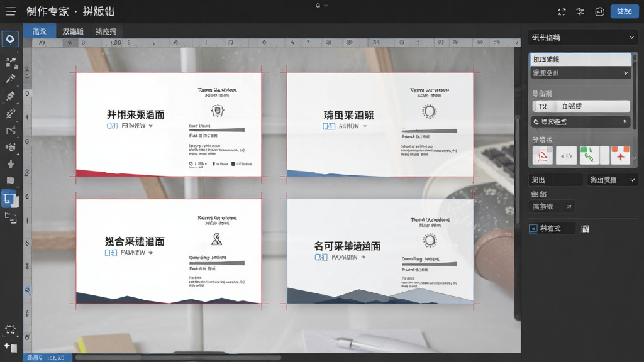Select the right segment of the panel's segmented control
Image resolution: width=644 pixels, height=362 pixels.
click(593, 106)
